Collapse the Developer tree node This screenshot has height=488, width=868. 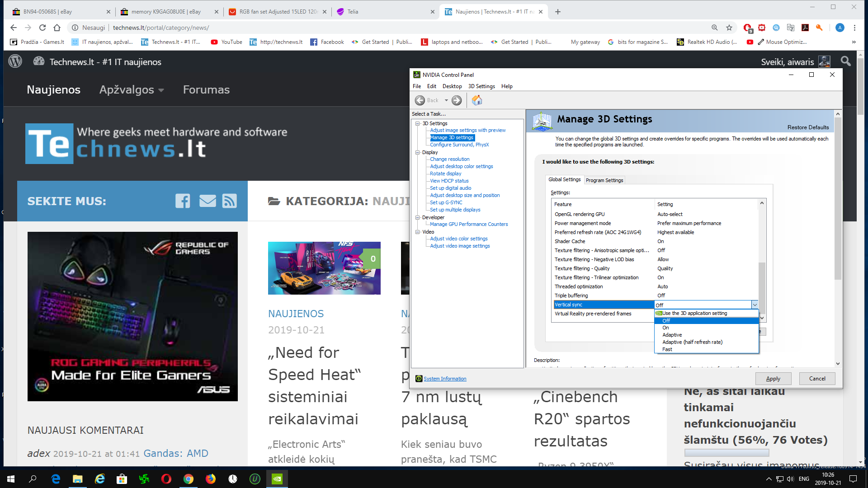pyautogui.click(x=418, y=217)
